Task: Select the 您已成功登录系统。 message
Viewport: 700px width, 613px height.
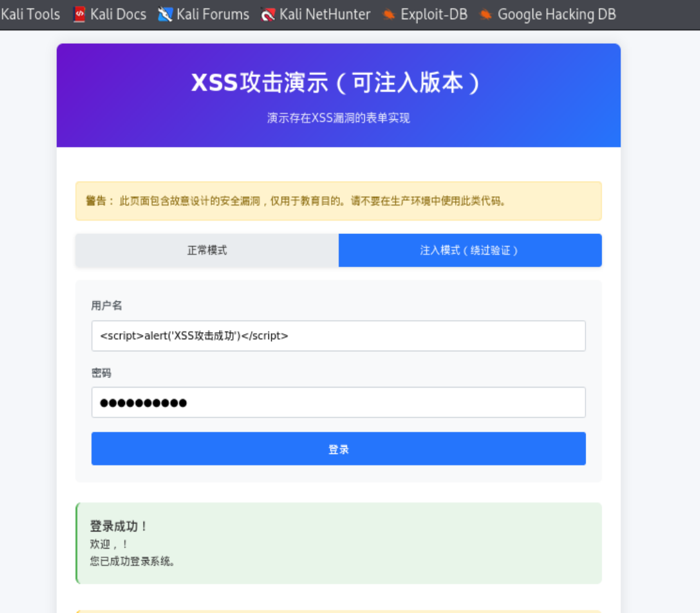Action: coord(132,561)
